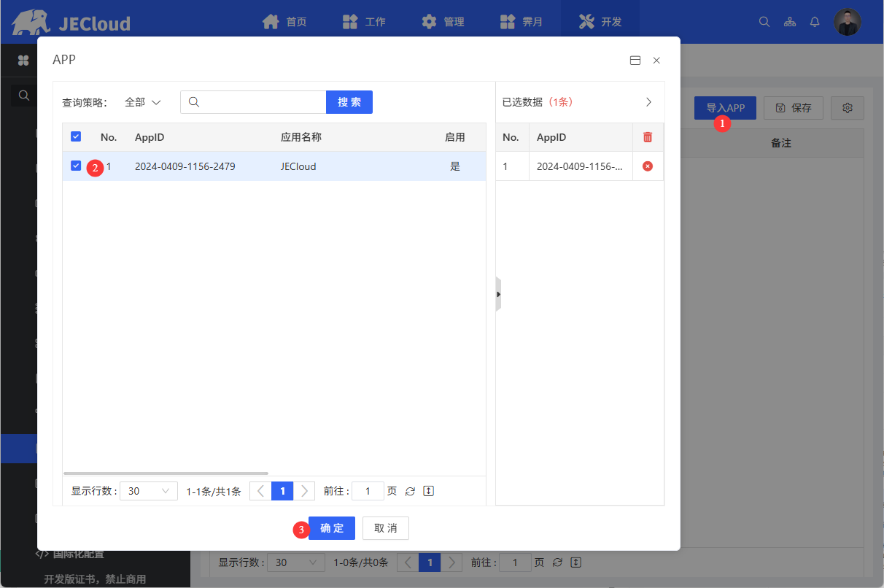The width and height of the screenshot is (884, 588).
Task: Open the 显示行数 30 dropdown in dialog
Action: click(148, 491)
